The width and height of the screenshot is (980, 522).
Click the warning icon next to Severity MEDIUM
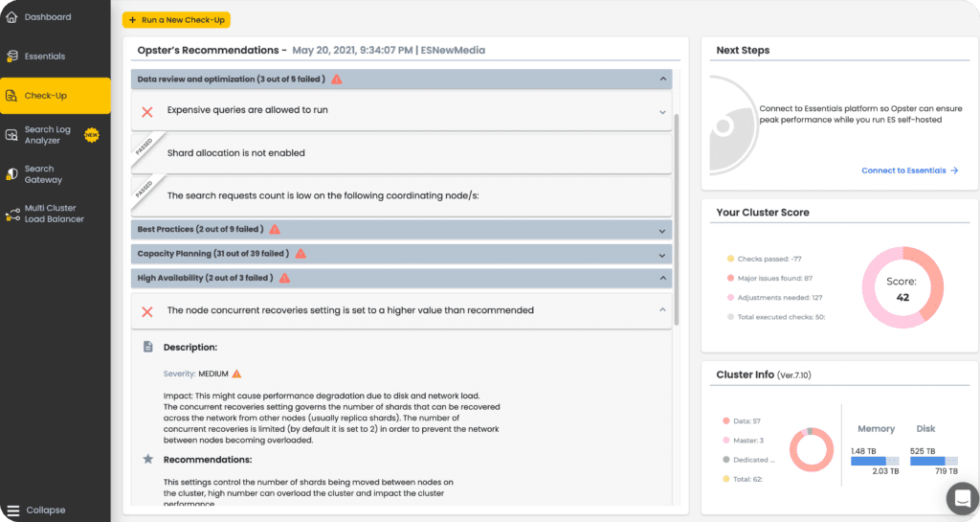[237, 374]
